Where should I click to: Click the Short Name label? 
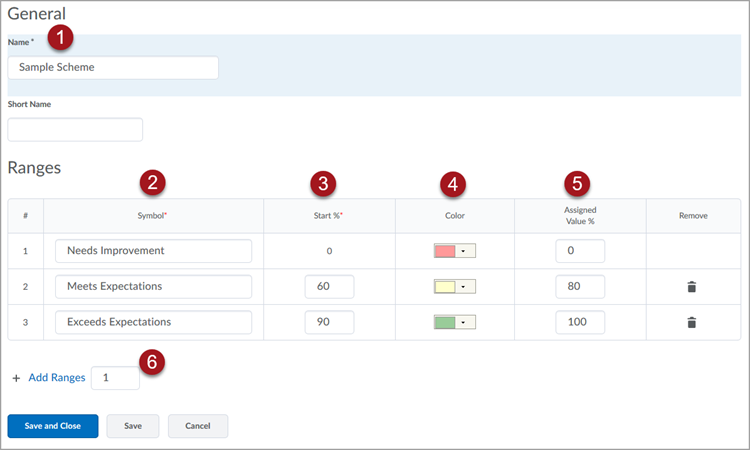[x=29, y=104]
